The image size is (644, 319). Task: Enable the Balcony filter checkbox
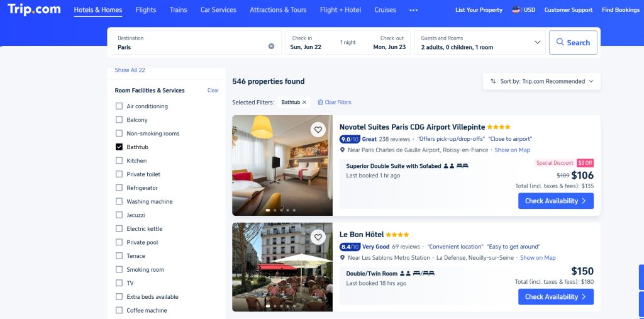pyautogui.click(x=119, y=120)
